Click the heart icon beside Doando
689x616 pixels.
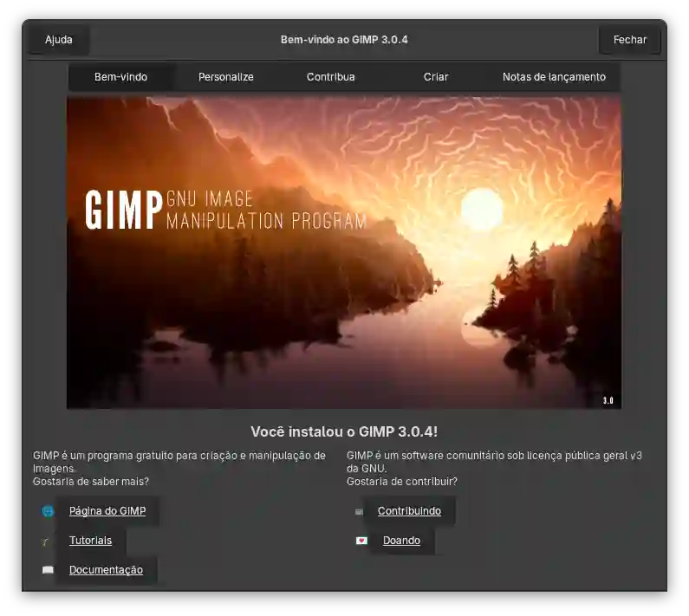pos(361,541)
